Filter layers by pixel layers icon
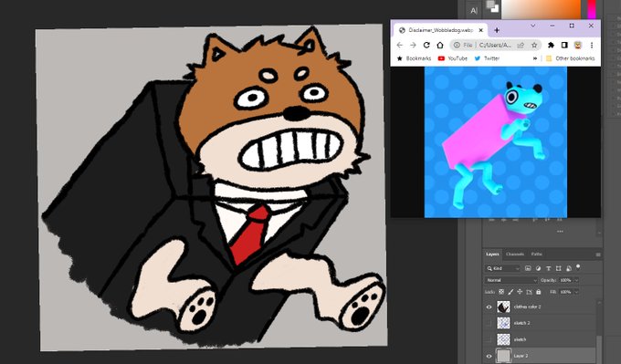 [x=528, y=268]
